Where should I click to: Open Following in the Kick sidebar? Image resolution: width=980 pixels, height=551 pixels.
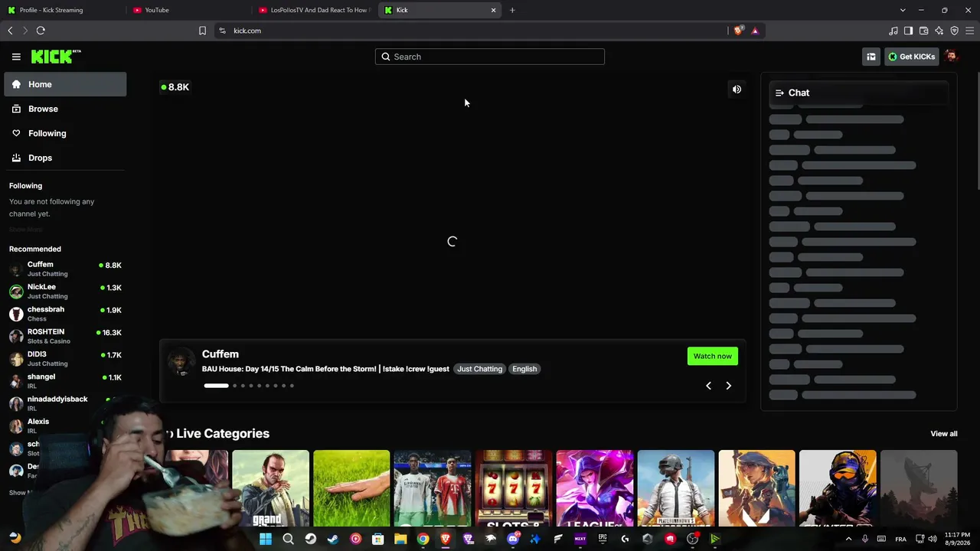pos(65,133)
